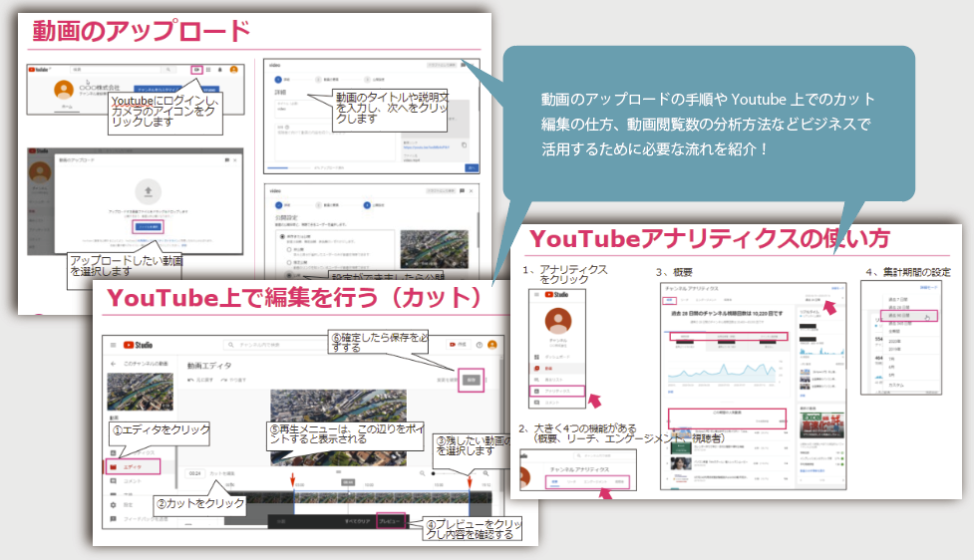Screen dimensions: 974x560
Task: Click the video title input field
Action: pyautogui.click(x=304, y=110)
